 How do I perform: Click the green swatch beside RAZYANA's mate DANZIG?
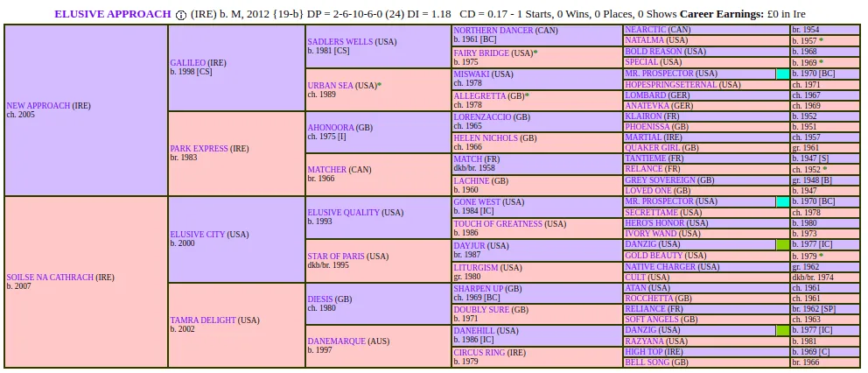pos(783,330)
